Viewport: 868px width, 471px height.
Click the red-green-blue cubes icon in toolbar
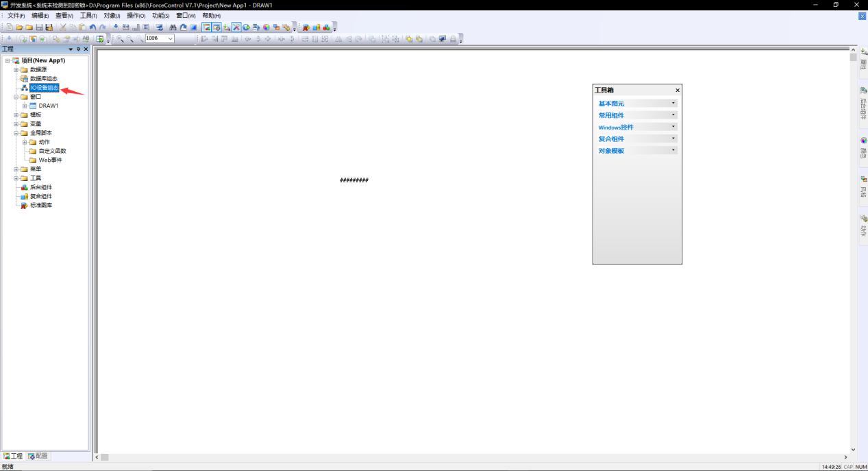pos(326,27)
